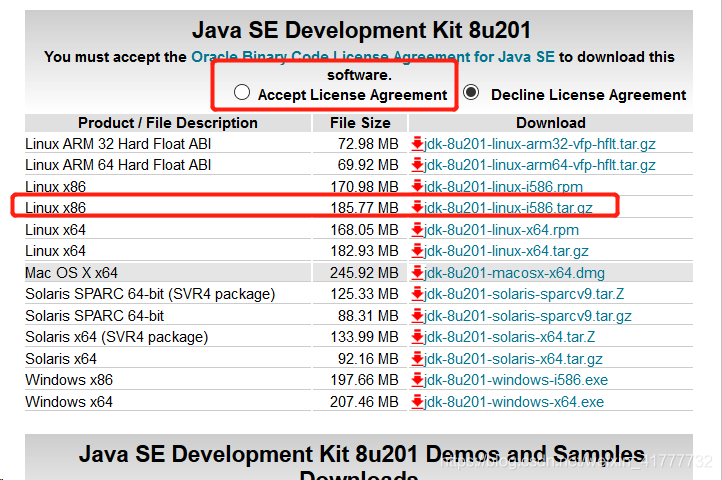The image size is (722, 480).
Task: Click the 88.31 MB file size
Action: coord(368,316)
